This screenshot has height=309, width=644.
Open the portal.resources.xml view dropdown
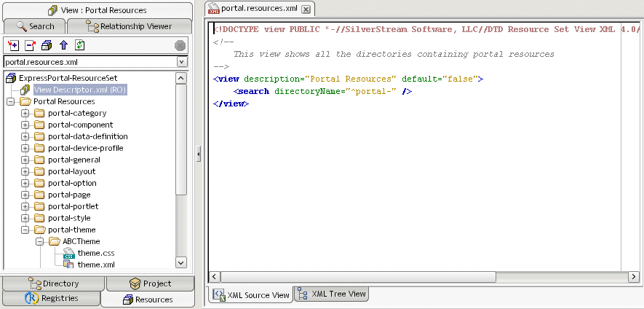click(181, 62)
